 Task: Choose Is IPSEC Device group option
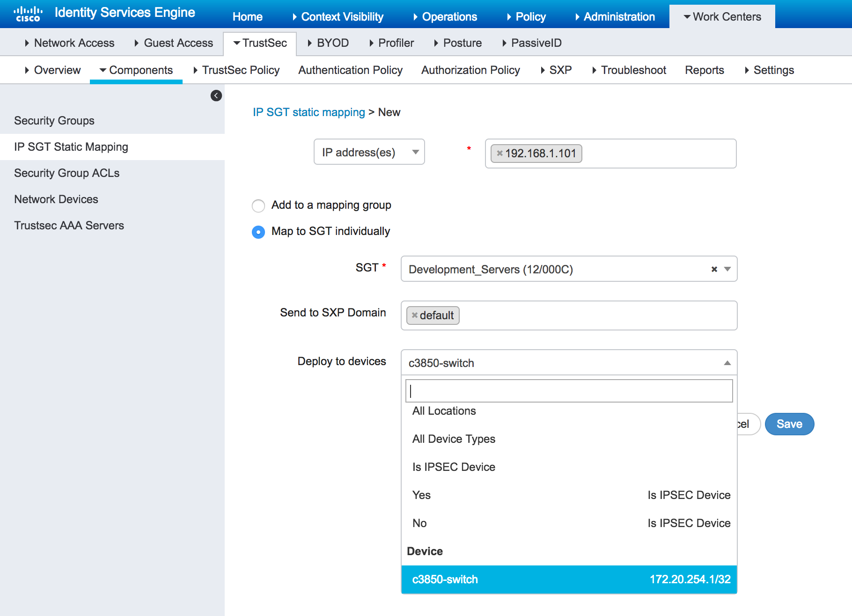569,467
